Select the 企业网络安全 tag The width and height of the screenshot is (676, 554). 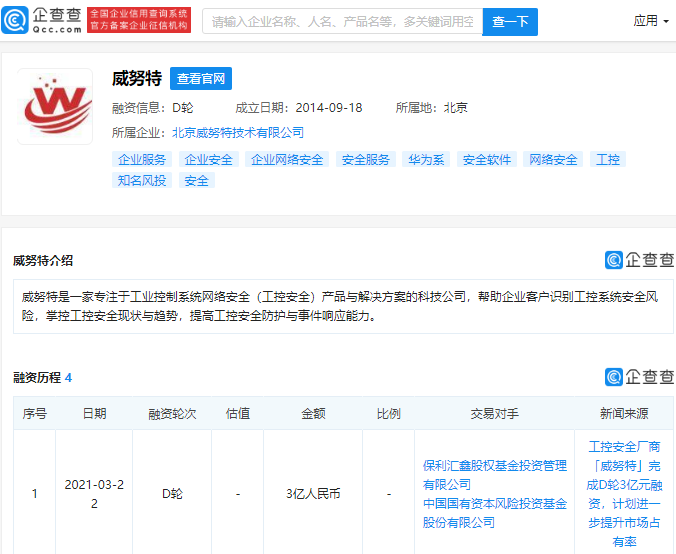point(287,160)
